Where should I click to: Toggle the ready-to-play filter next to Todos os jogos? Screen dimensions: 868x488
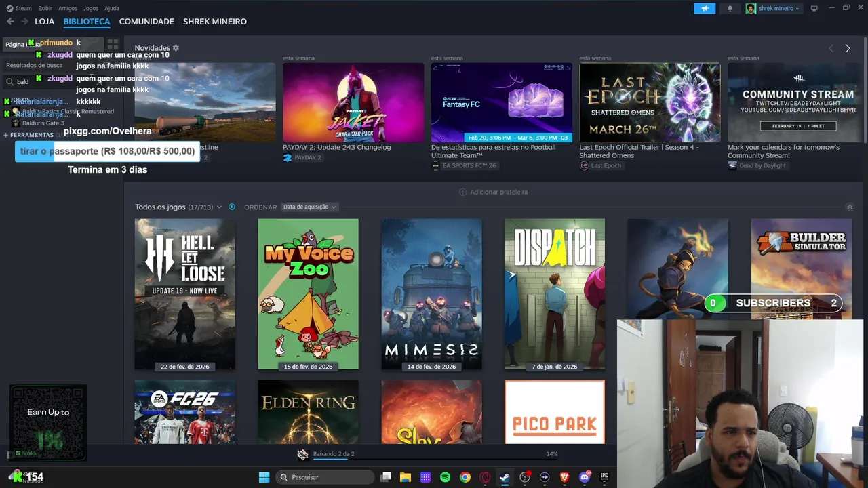232,207
